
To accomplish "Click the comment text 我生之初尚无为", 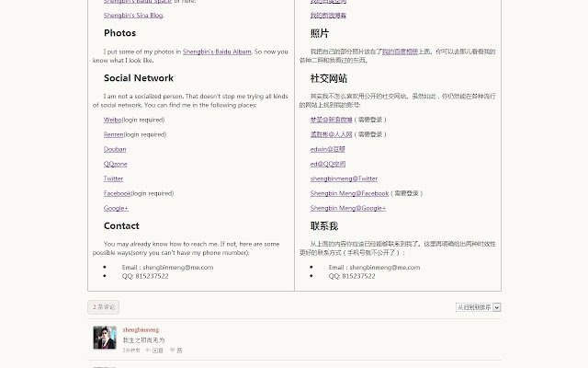I will point(143,340).
